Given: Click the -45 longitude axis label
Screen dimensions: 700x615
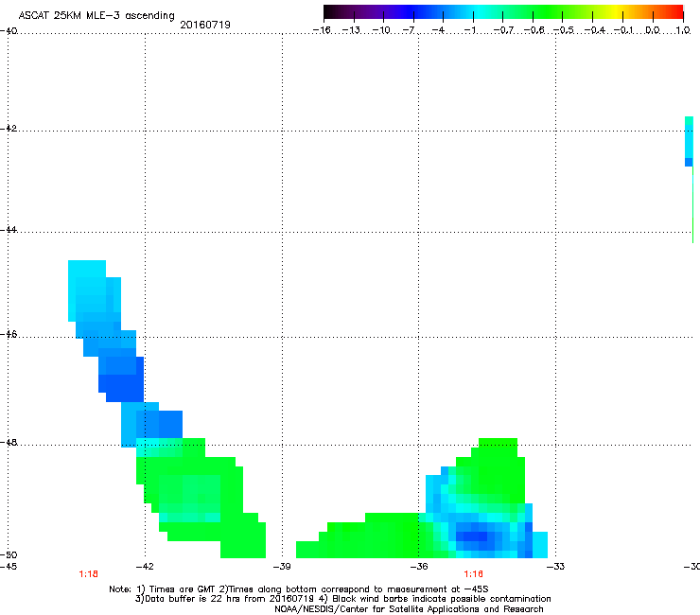Looking at the screenshot, I should [x=9, y=567].
